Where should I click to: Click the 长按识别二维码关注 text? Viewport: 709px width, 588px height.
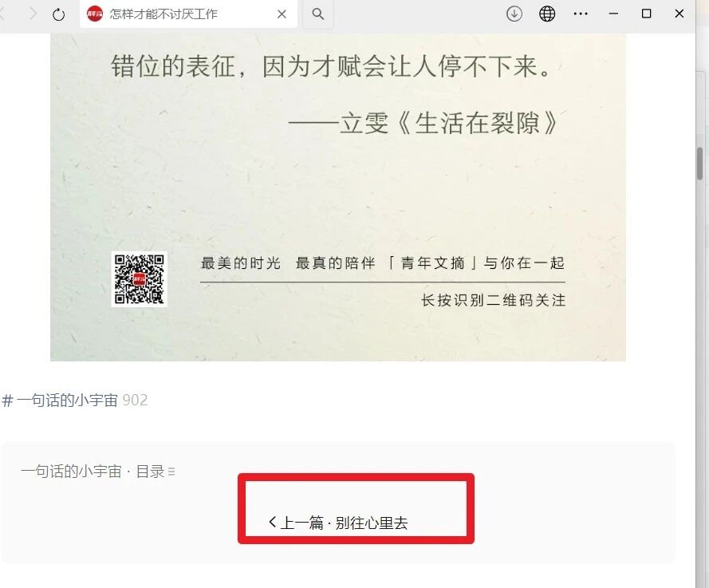point(494,300)
